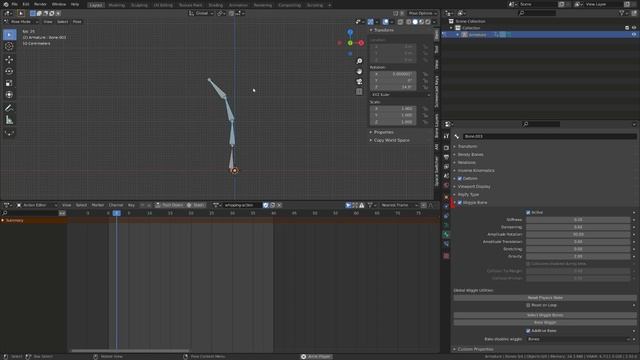Click the Blender logo menu icon

[6, 4]
